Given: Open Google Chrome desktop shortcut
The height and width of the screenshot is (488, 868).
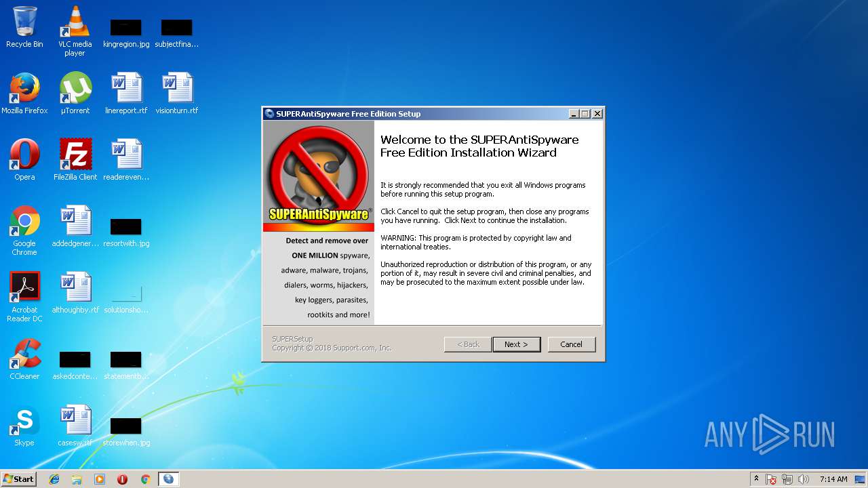Looking at the screenshot, I should click(x=24, y=230).
